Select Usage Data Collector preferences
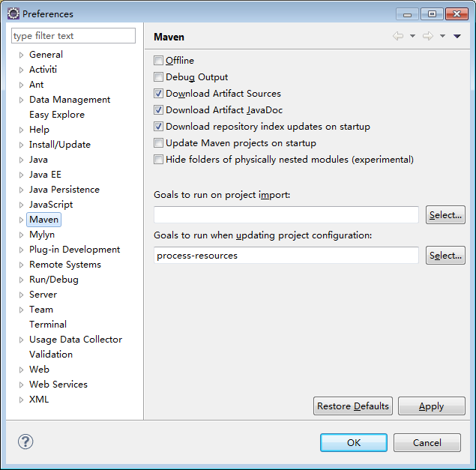Screen dimensions: 476x470 click(76, 340)
